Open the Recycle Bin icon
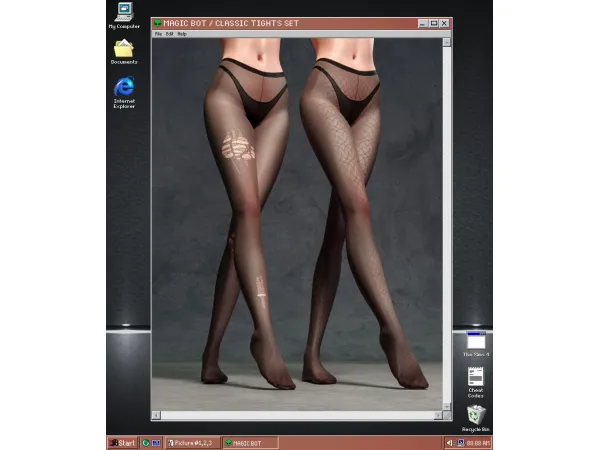The width and height of the screenshot is (600, 450). [476, 419]
